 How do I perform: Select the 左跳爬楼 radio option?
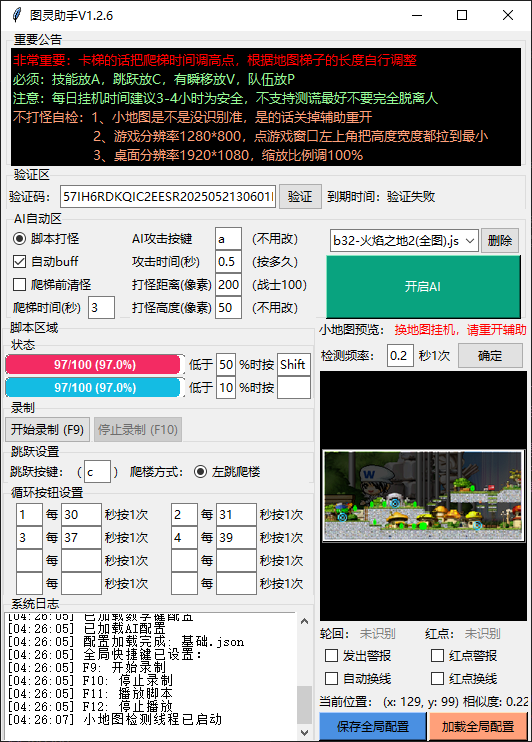point(200,472)
